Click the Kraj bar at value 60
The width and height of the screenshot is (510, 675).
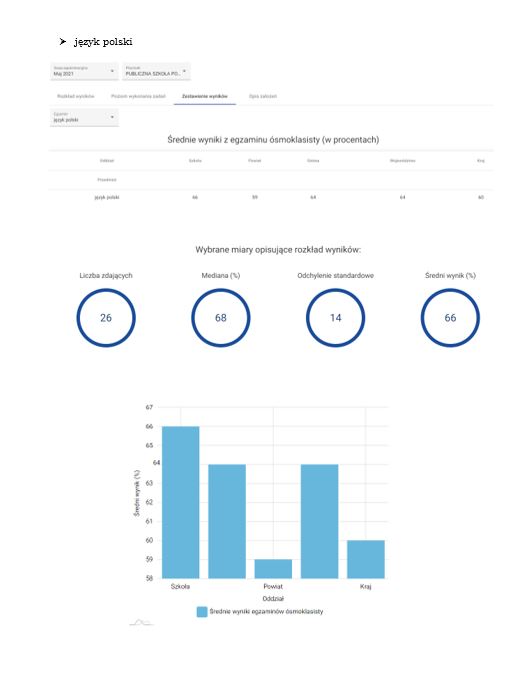(x=366, y=559)
